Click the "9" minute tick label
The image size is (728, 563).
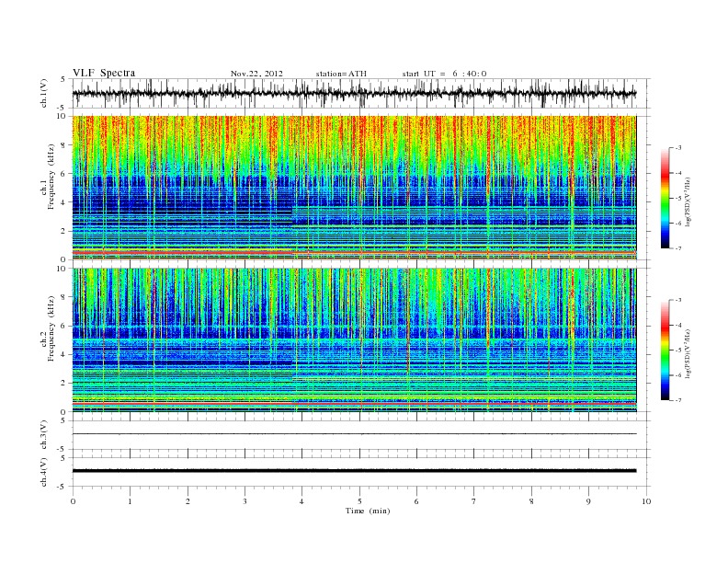point(588,501)
